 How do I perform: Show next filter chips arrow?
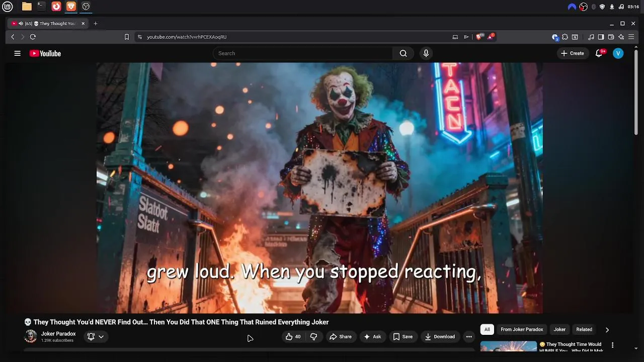click(607, 330)
